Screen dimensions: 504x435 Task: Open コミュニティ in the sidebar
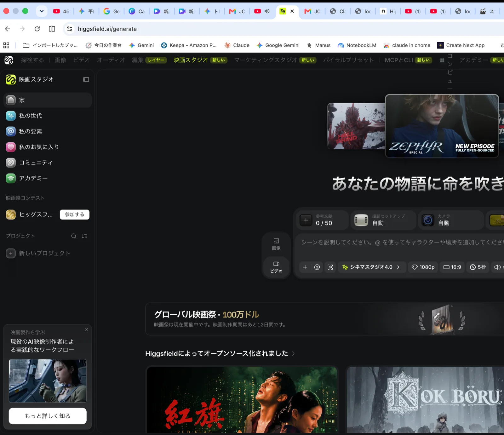click(x=48, y=163)
